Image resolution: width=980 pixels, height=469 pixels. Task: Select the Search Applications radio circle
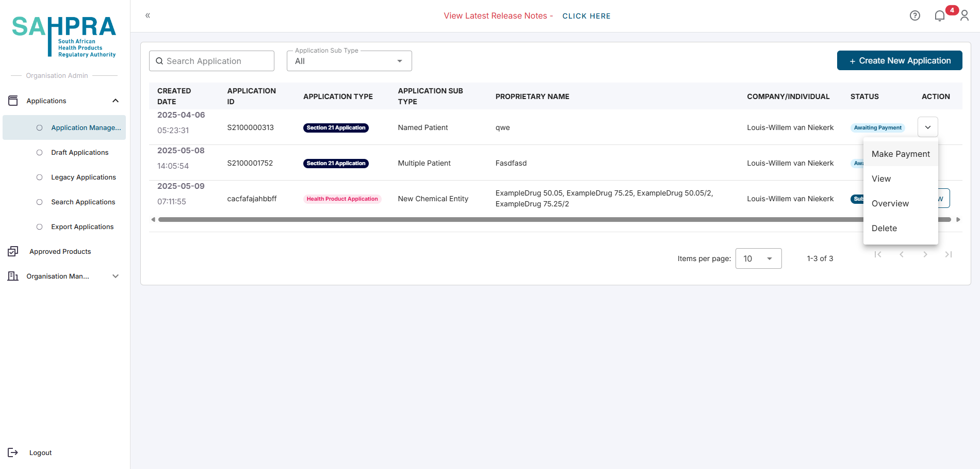click(x=39, y=202)
